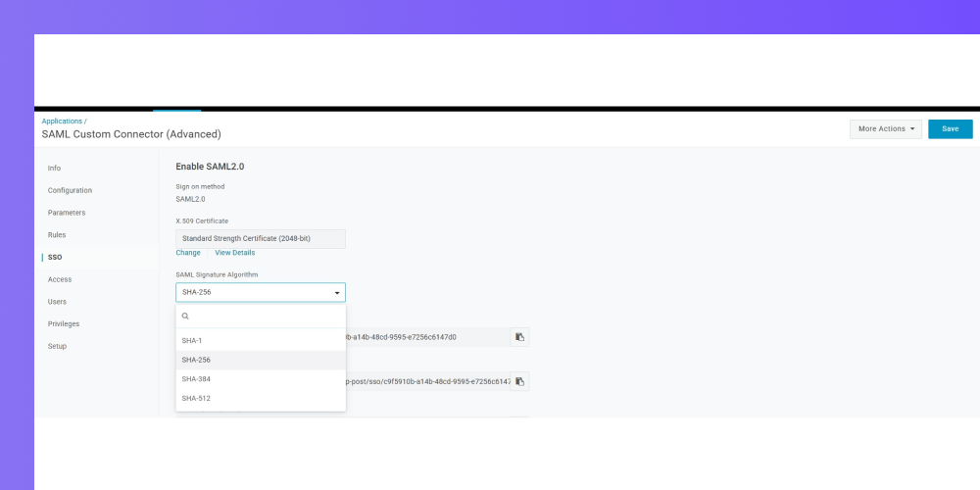Open the SAML Signature Algorithm dropdown
This screenshot has height=490, width=980.
(x=261, y=292)
